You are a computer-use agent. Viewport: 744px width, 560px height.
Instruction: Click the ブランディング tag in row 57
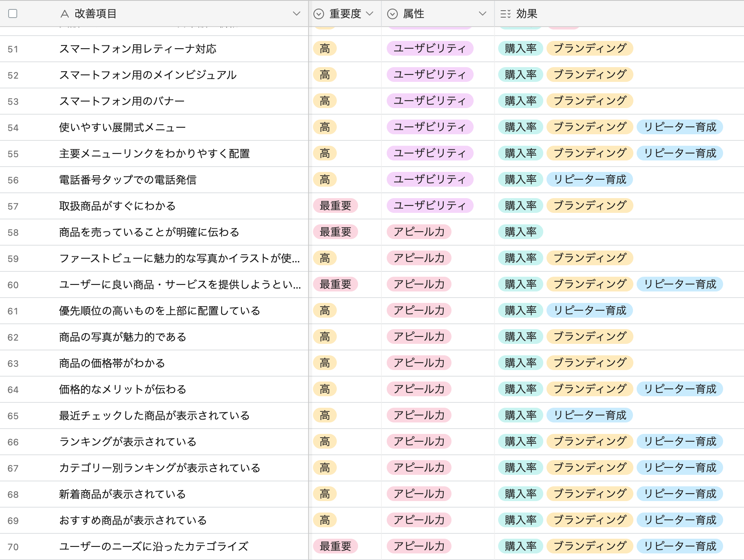[590, 205]
